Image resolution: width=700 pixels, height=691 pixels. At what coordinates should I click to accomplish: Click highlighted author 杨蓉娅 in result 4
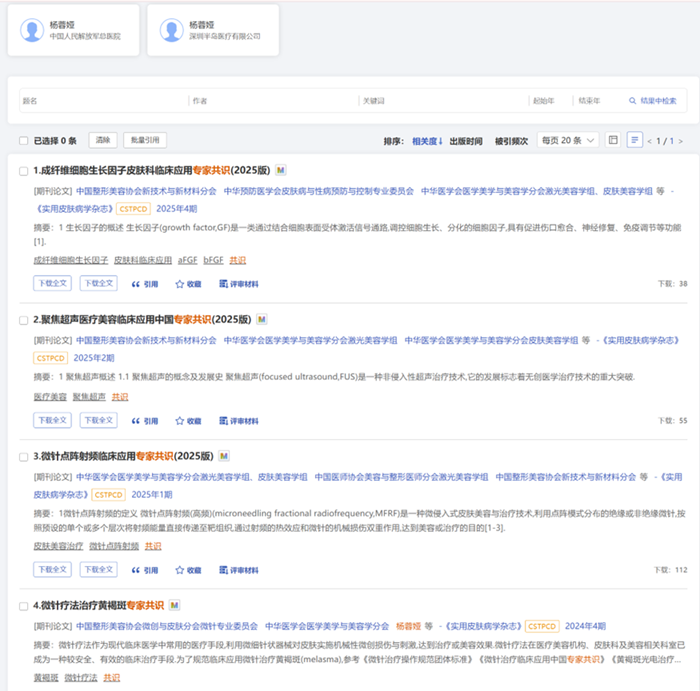[x=408, y=626]
